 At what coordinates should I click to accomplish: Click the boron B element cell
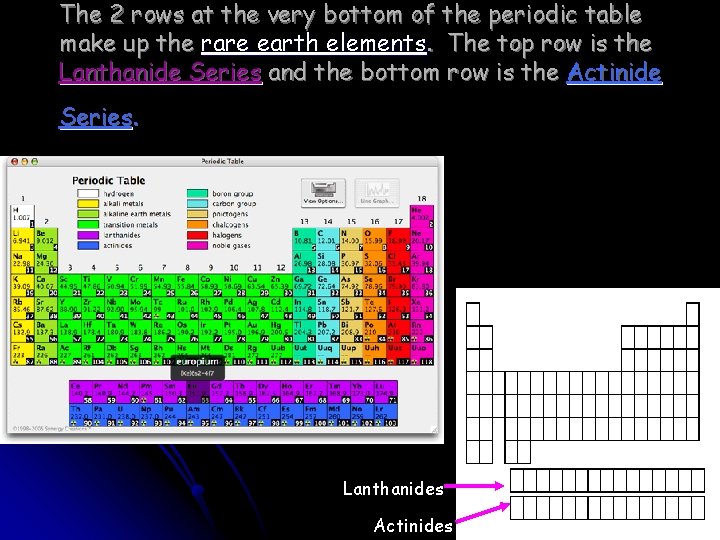click(x=304, y=239)
